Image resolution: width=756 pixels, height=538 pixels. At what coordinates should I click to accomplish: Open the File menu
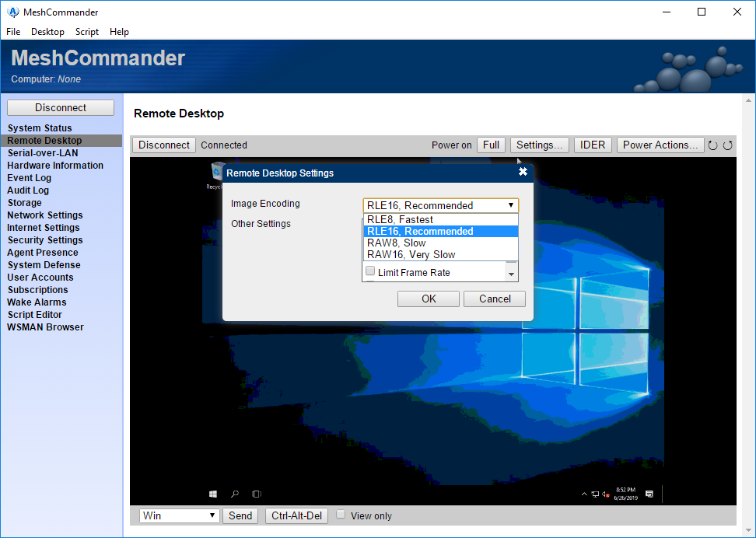[x=13, y=32]
